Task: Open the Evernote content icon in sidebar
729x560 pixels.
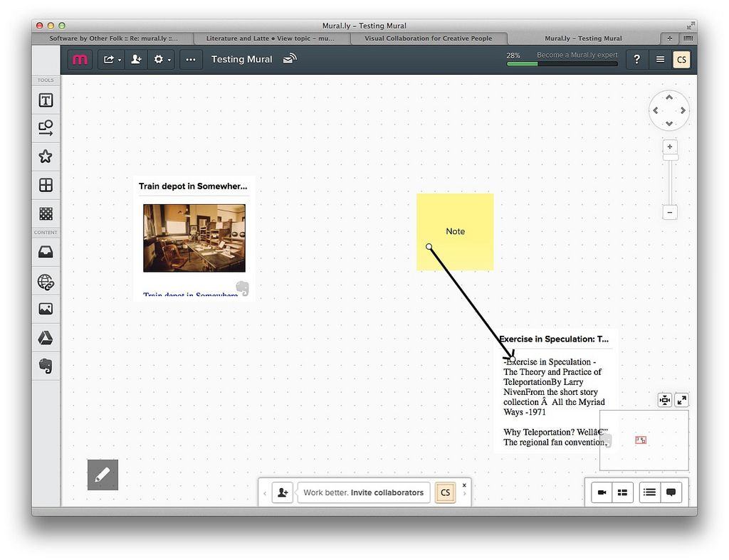Action: 46,366
